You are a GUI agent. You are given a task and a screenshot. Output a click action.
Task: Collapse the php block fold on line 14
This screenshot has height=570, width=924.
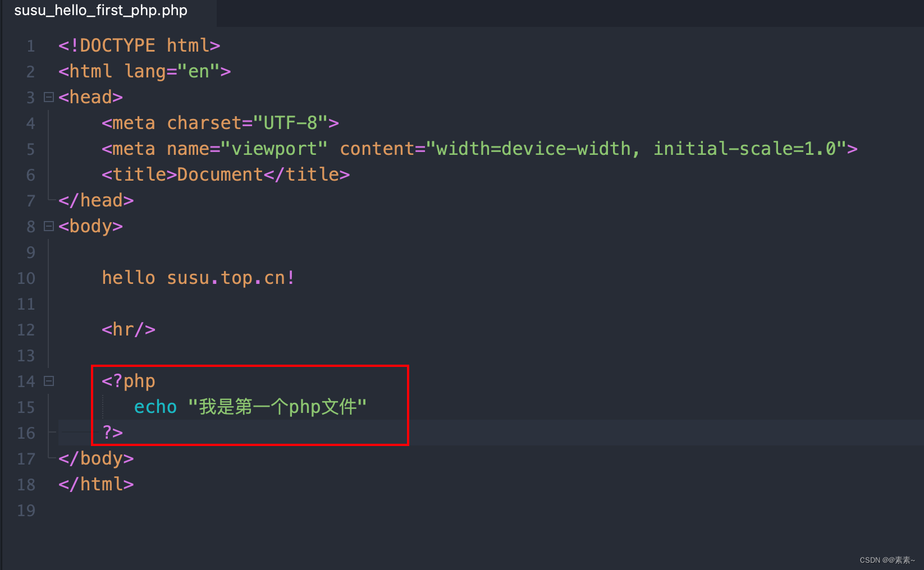point(49,381)
